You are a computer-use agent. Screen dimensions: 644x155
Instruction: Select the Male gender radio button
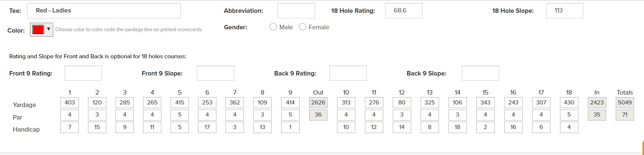pyautogui.click(x=273, y=27)
